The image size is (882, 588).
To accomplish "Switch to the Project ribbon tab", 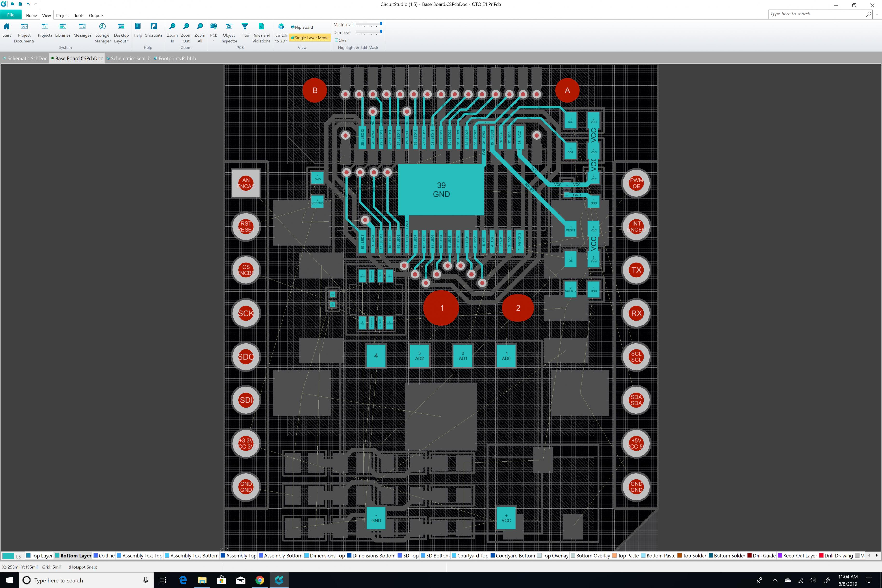I will point(62,15).
